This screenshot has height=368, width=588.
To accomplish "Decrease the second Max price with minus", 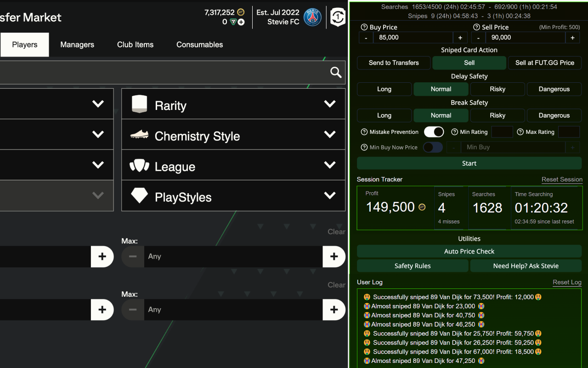I will (x=133, y=310).
